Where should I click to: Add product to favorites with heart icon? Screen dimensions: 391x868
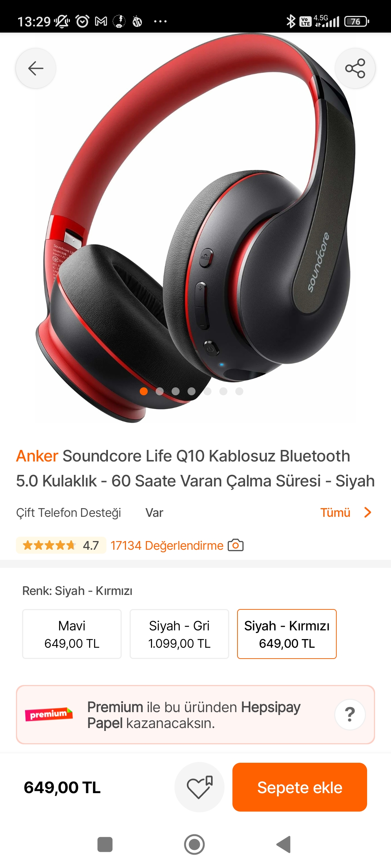point(199,787)
